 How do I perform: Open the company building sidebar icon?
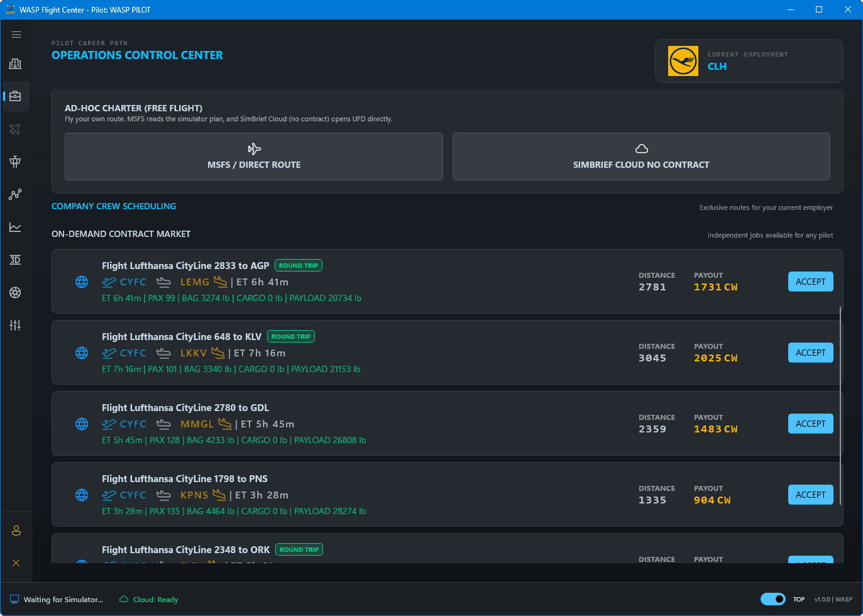[x=16, y=63]
